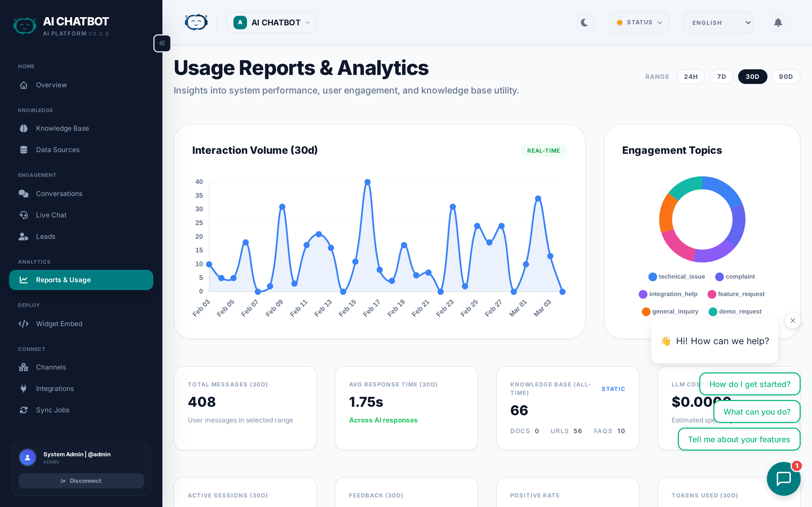The width and height of the screenshot is (812, 507).
Task: Dismiss the chat greeting popup
Action: [793, 321]
